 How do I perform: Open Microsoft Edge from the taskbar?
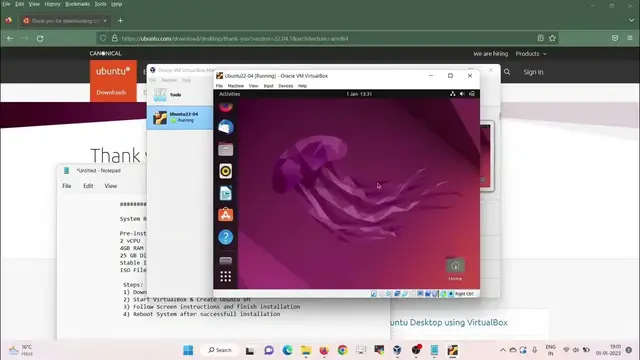pyautogui.click(x=287, y=350)
